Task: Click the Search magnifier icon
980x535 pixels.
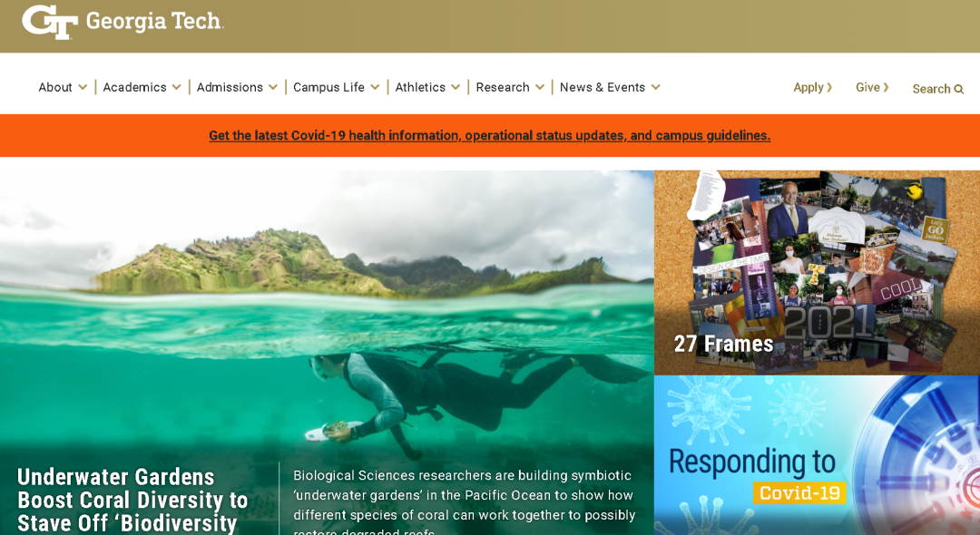Action: (x=959, y=89)
